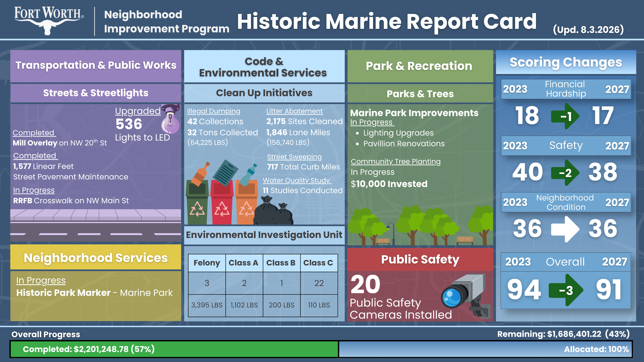Click the 1,577 Linear Feet text

(x=43, y=166)
